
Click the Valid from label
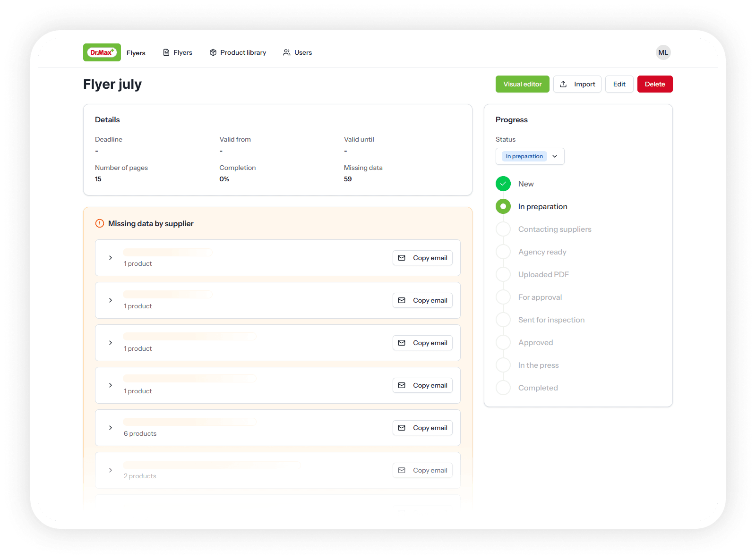[235, 139]
